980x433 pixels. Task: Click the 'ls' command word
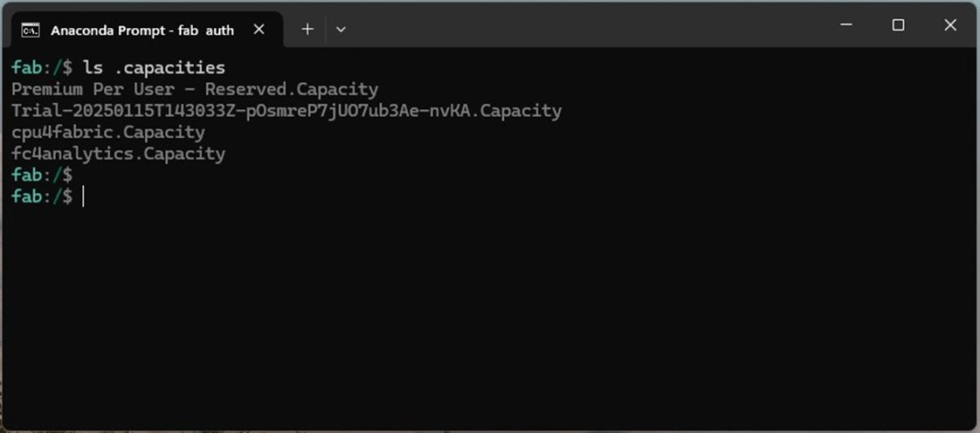pyautogui.click(x=93, y=67)
